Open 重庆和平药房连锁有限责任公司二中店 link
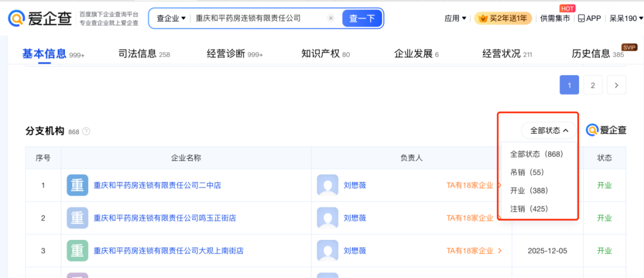The width and height of the screenshot is (644, 278). [157, 185]
